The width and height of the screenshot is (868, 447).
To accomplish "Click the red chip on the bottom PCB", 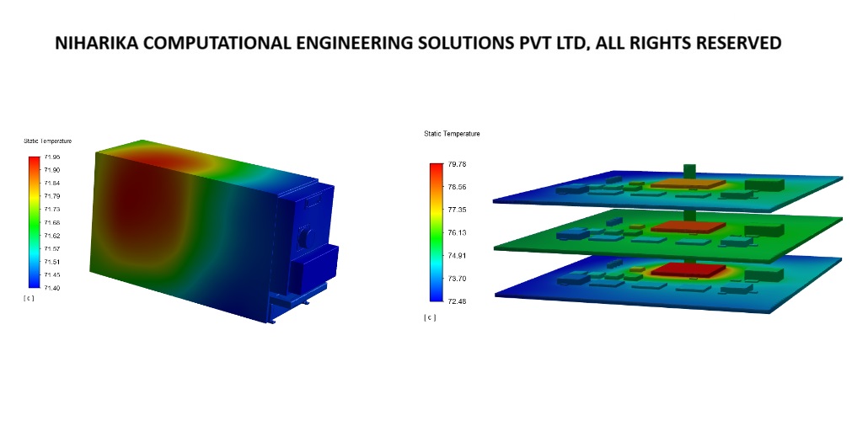I will tap(689, 269).
